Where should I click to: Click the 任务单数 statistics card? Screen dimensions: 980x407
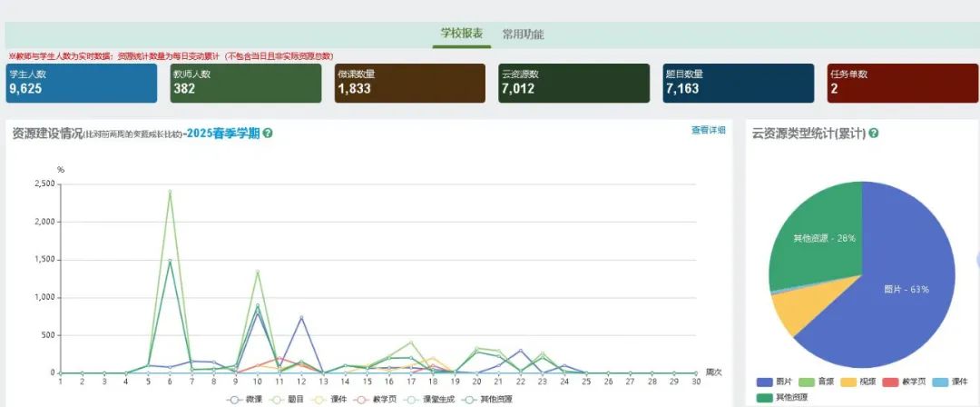click(x=901, y=83)
